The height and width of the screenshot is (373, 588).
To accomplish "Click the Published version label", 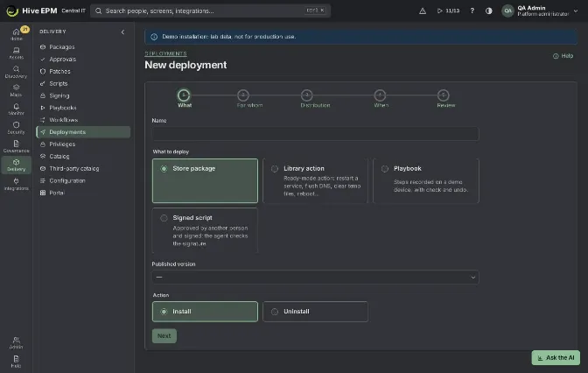I will click(173, 264).
